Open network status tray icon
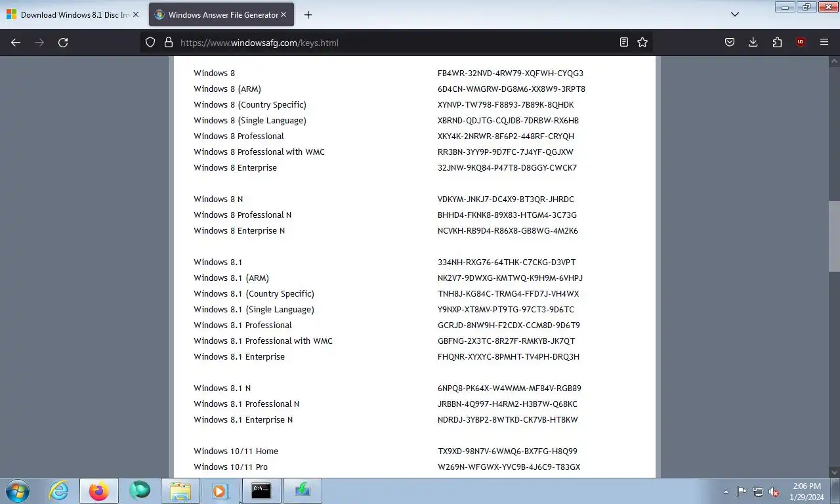The width and height of the screenshot is (840, 504). (758, 492)
